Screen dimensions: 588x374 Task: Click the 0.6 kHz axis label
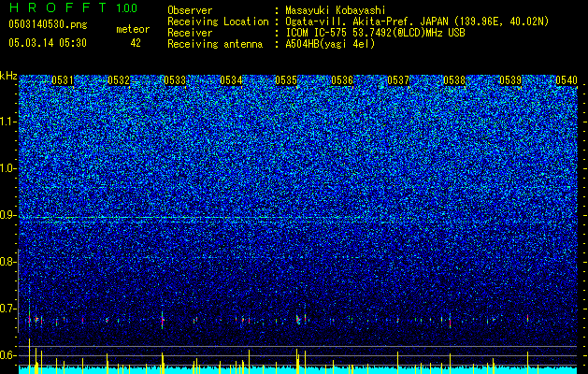coord(7,355)
